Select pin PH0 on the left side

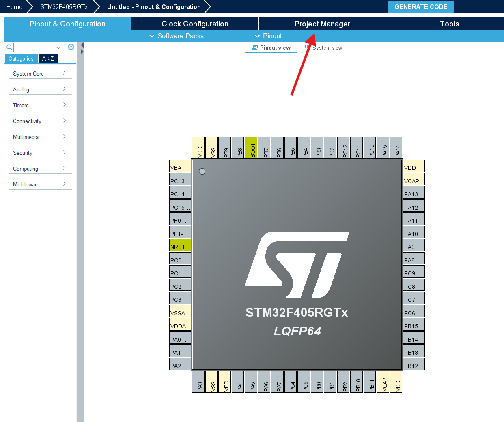point(180,219)
